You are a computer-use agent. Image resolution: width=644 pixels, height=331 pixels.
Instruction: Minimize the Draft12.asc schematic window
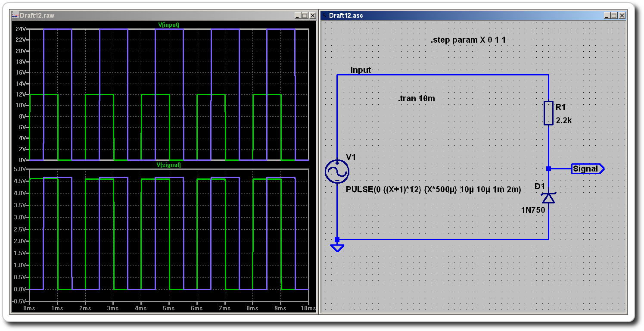click(x=607, y=16)
